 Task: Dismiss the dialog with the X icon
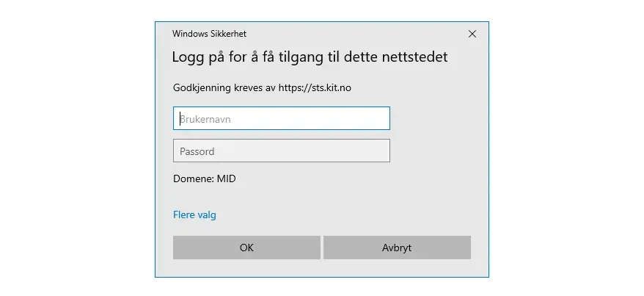[x=472, y=34]
